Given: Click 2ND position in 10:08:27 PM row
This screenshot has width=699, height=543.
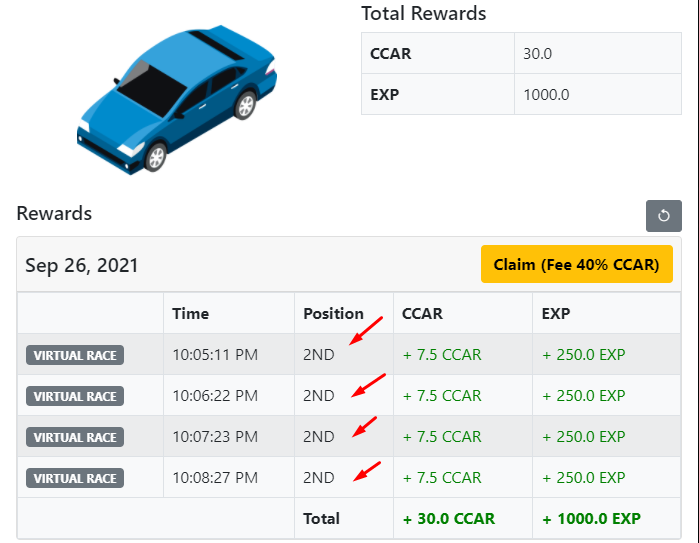Looking at the screenshot, I should pyautogui.click(x=319, y=478).
